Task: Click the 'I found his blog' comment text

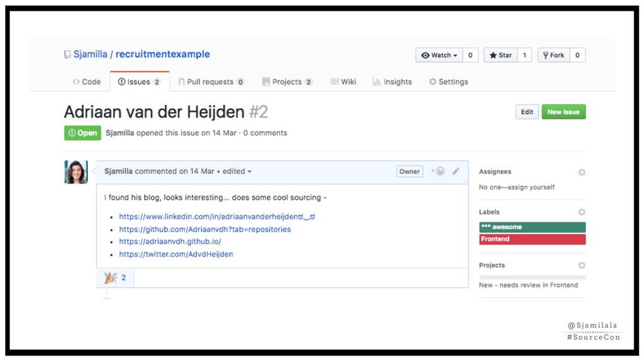Action: click(215, 197)
